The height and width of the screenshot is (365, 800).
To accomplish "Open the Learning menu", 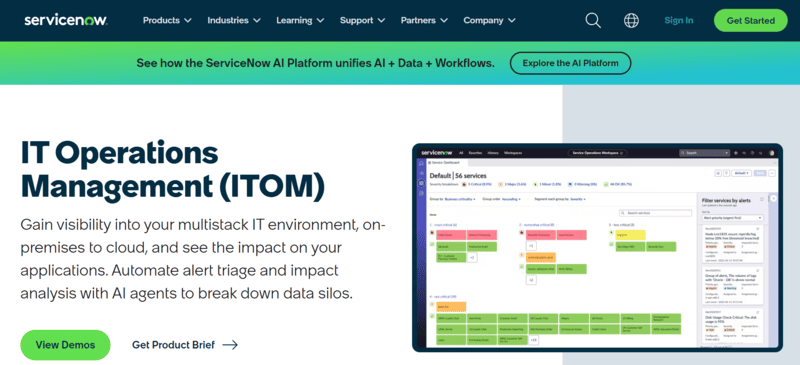I will point(300,20).
